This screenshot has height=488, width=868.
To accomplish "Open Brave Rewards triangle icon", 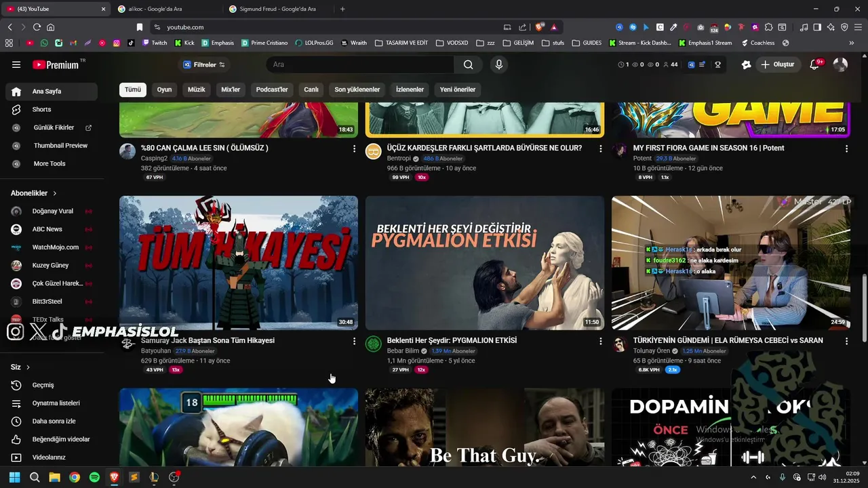I will pos(554,27).
